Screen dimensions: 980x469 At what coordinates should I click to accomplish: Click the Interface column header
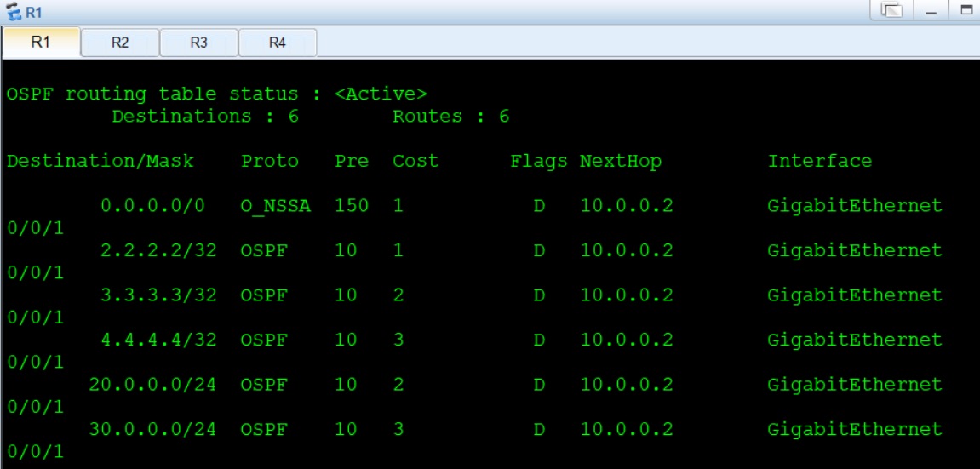pyautogui.click(x=819, y=161)
